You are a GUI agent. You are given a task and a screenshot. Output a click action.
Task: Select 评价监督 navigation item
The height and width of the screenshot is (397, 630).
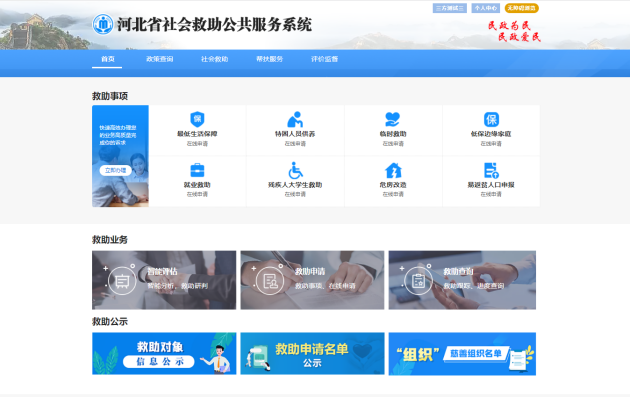[324, 59]
